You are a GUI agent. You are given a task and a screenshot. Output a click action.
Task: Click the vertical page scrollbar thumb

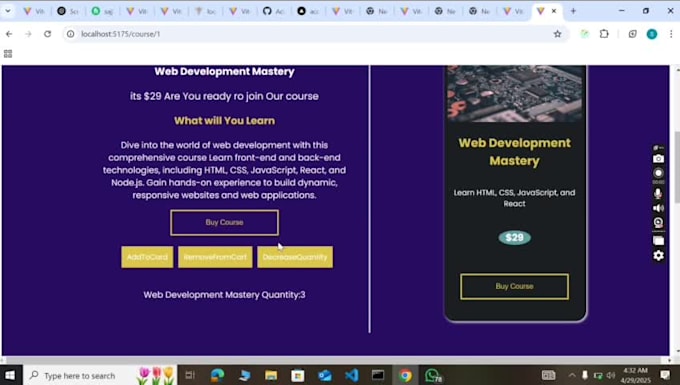pos(676,167)
